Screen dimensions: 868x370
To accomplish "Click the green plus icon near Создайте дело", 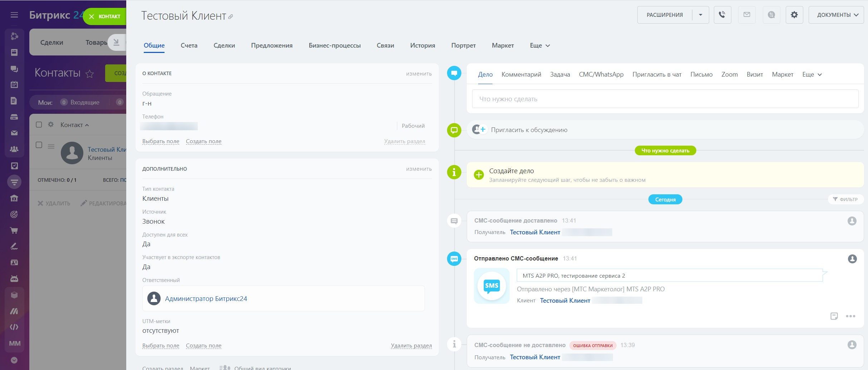I will tap(479, 175).
